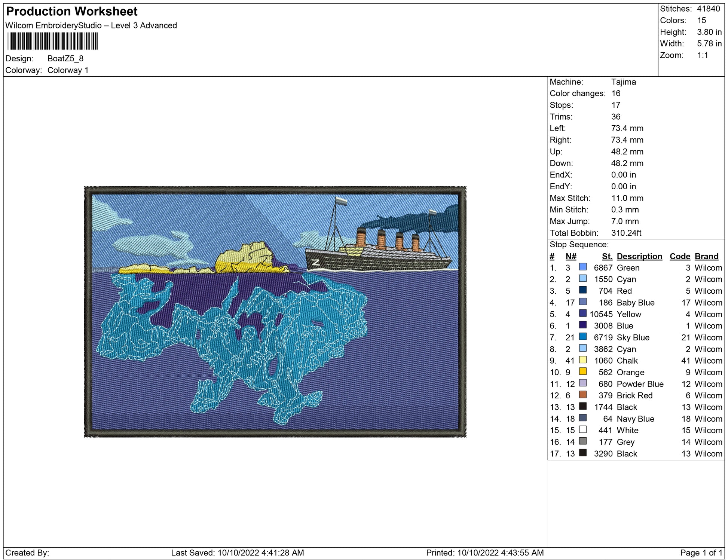
Task: Click the barcode under the worksheet title
Action: click(52, 41)
